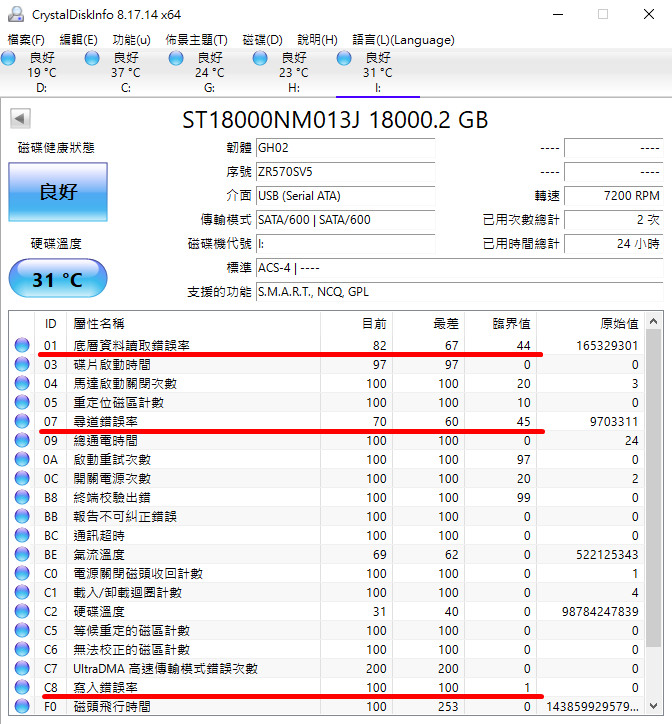Select the UltraDMA 高速傳輸模式錯誤次數 attribute name

click(165, 668)
